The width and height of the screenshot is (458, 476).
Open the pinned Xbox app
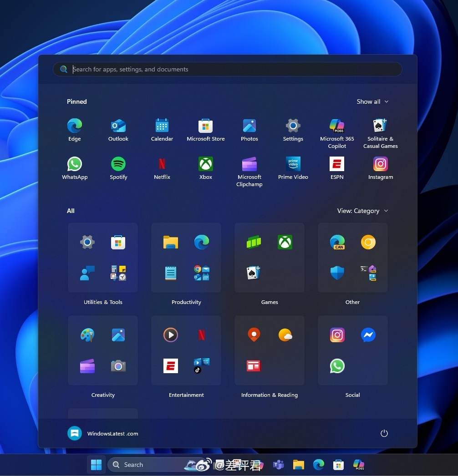click(x=206, y=168)
